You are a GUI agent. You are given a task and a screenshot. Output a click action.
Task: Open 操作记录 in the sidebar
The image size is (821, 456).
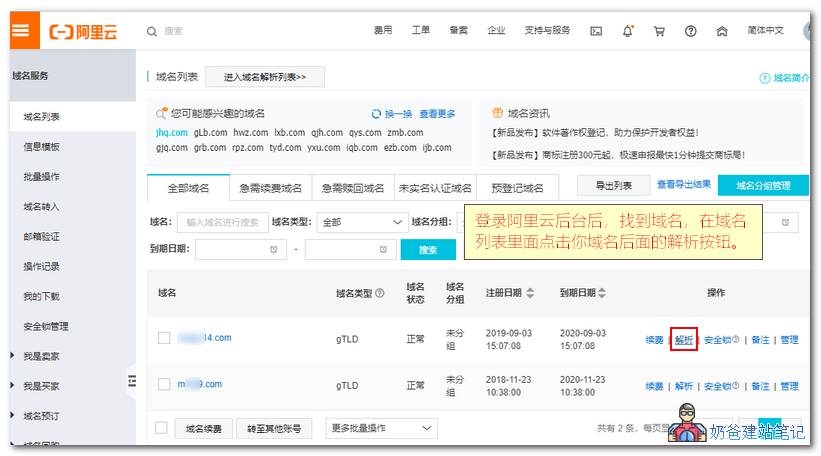point(42,266)
